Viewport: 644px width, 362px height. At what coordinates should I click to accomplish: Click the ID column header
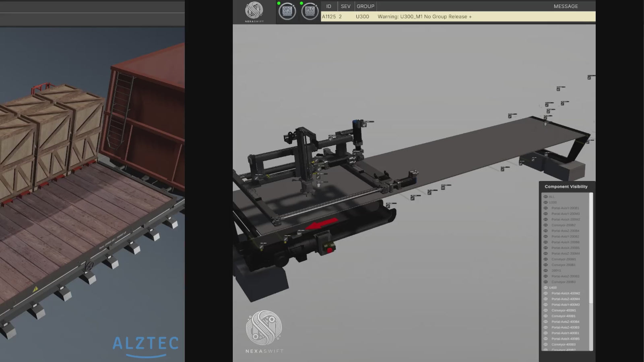[329, 6]
